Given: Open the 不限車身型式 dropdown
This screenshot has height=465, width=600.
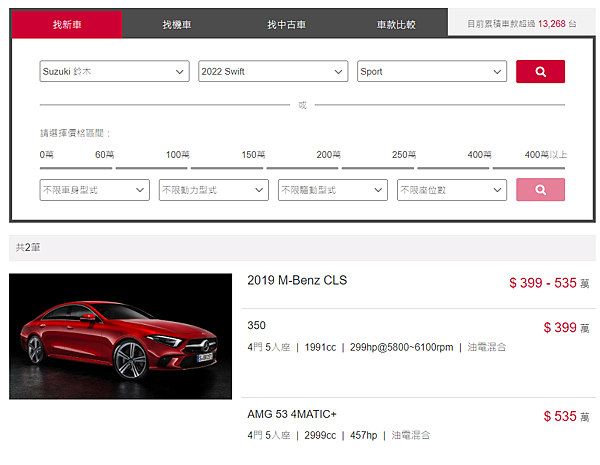Looking at the screenshot, I should 95,190.
